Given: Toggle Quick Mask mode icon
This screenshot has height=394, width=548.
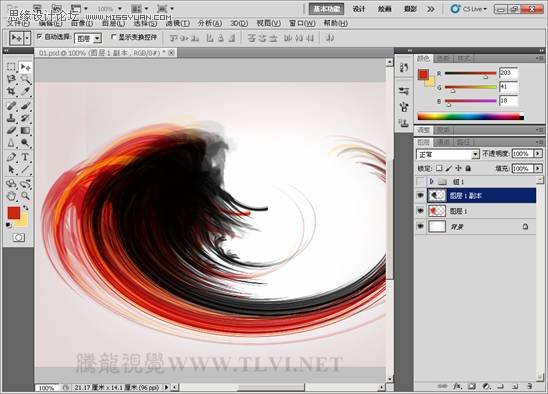Looking at the screenshot, I should click(x=19, y=238).
